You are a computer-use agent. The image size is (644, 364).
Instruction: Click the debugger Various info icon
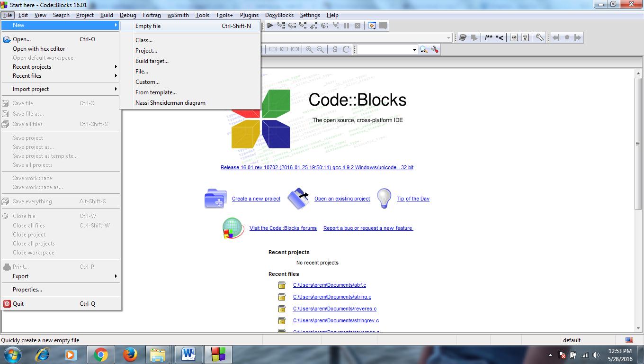(383, 26)
